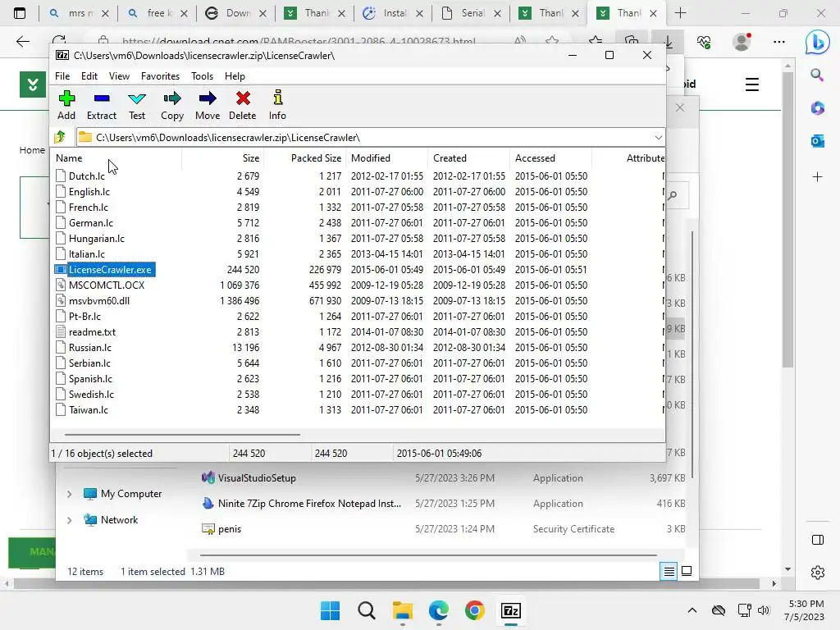Select the msvbvm60.dll file
840x630 pixels.
coord(98,300)
